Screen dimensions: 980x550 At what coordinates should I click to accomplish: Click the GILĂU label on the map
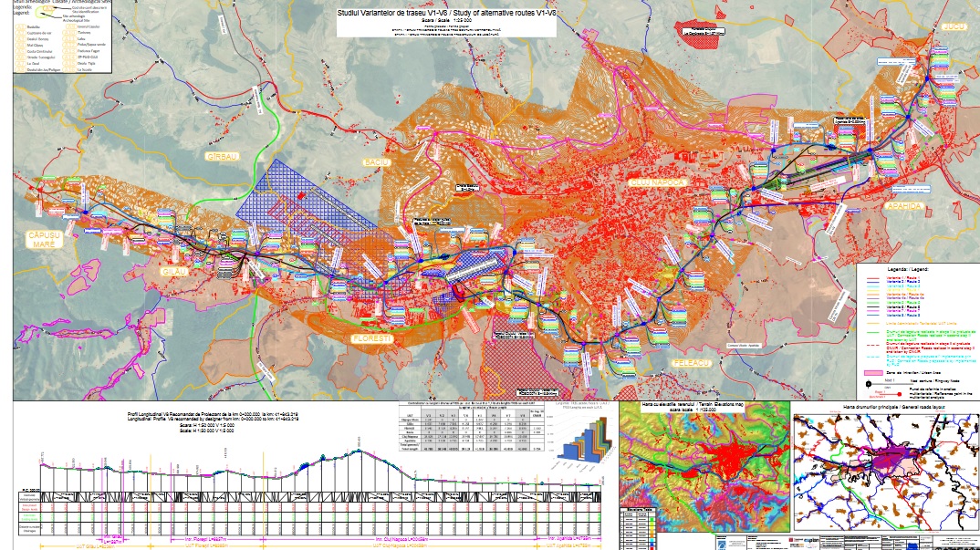point(173,272)
